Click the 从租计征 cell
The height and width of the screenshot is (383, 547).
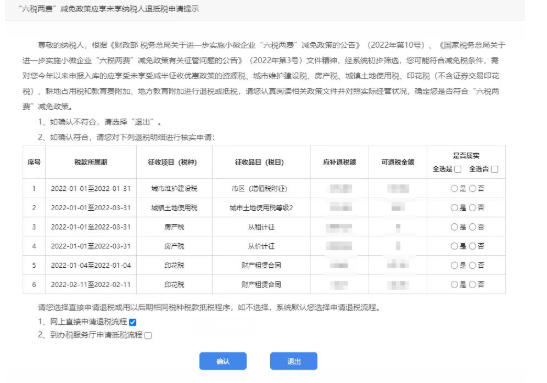261,227
